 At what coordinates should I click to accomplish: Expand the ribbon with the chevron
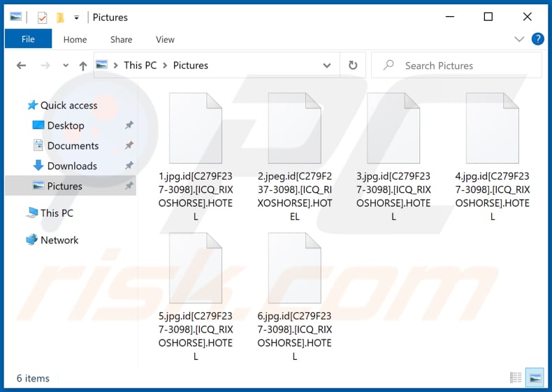click(519, 39)
